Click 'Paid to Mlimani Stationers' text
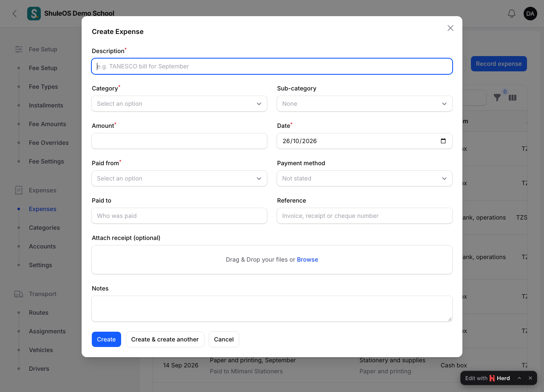This screenshot has width=544, height=392. pyautogui.click(x=246, y=371)
